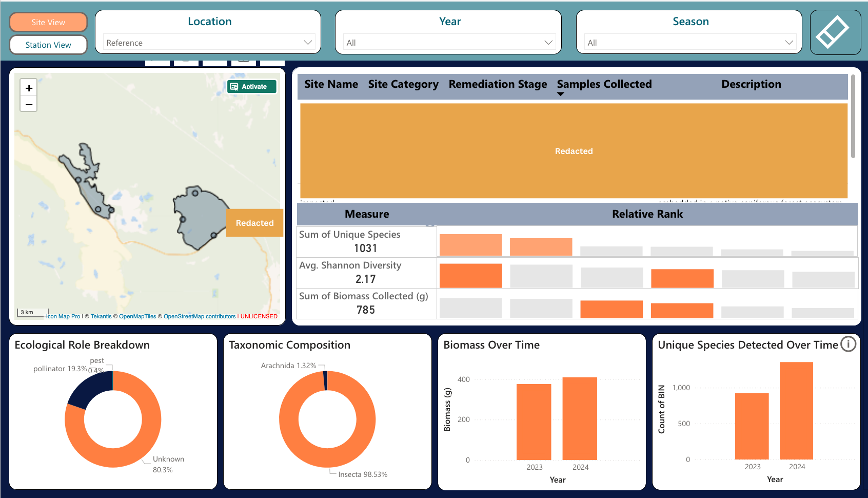This screenshot has height=498, width=868.
Task: Switch to Station View
Action: click(48, 45)
